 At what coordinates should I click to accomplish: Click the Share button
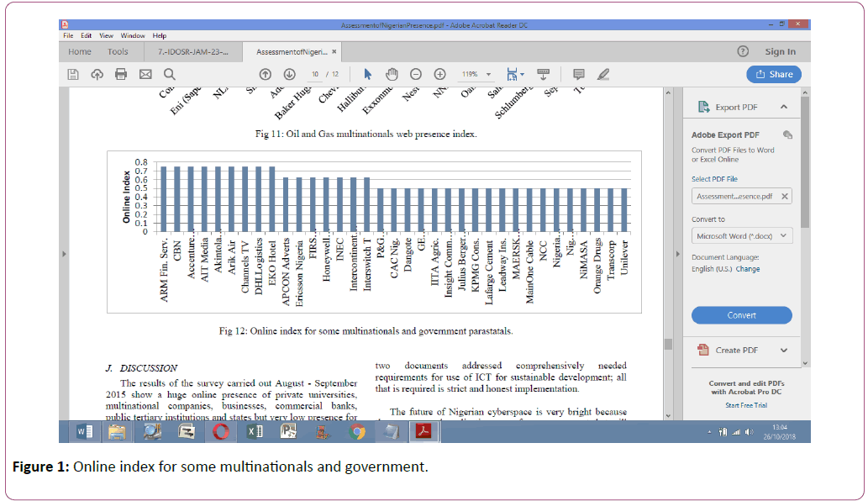[x=774, y=74]
